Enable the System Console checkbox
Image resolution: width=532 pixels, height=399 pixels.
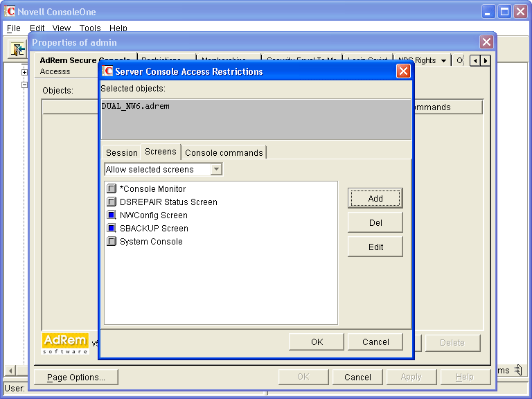pos(112,241)
